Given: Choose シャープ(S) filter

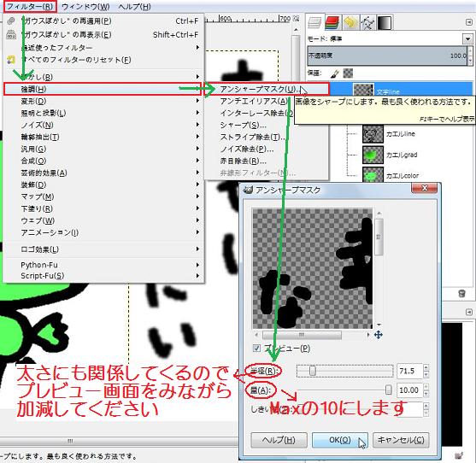Looking at the screenshot, I should 244,125.
